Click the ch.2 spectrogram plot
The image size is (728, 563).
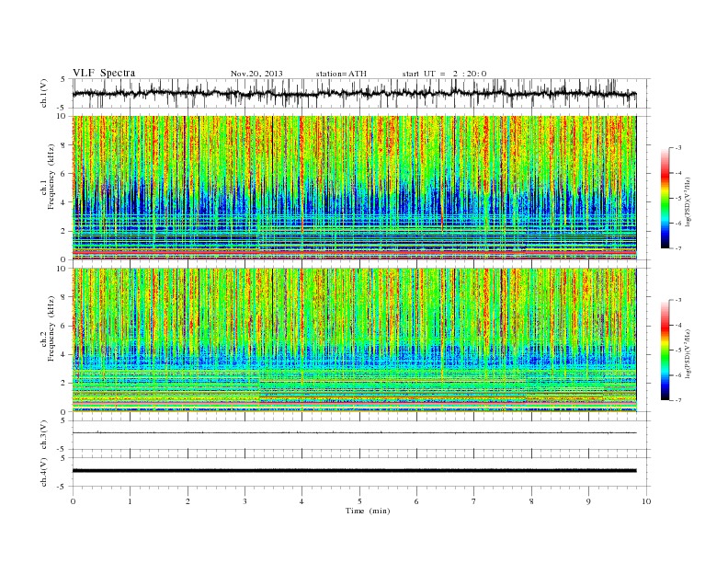tap(354, 340)
